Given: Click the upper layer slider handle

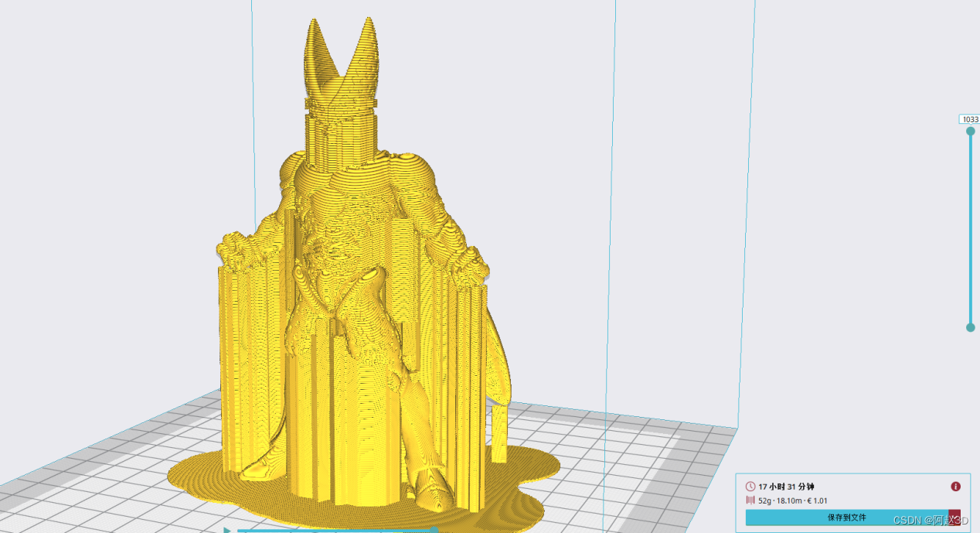Looking at the screenshot, I should tap(971, 131).
